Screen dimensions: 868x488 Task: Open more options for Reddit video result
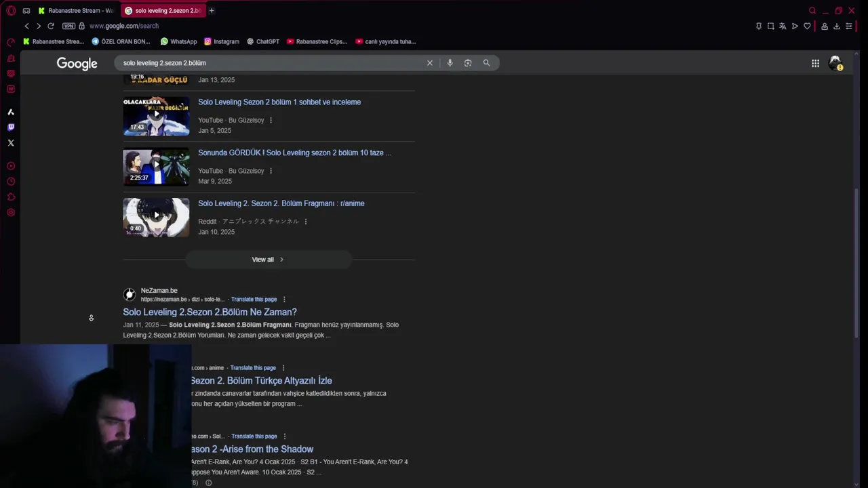[306, 222]
